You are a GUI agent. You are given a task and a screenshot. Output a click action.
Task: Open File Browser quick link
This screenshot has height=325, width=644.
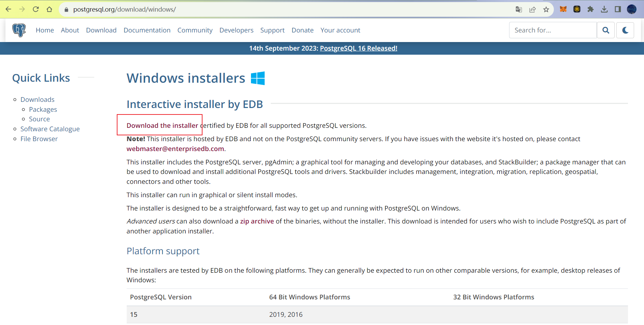tap(39, 139)
